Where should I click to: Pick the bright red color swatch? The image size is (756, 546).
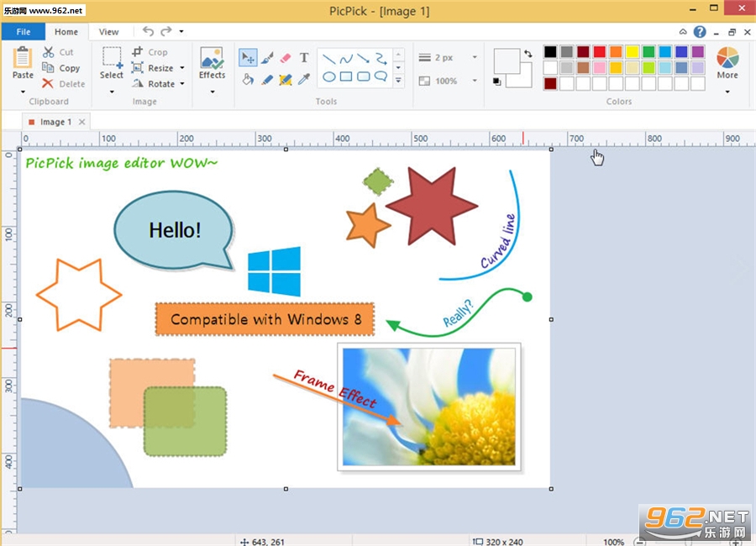(599, 51)
